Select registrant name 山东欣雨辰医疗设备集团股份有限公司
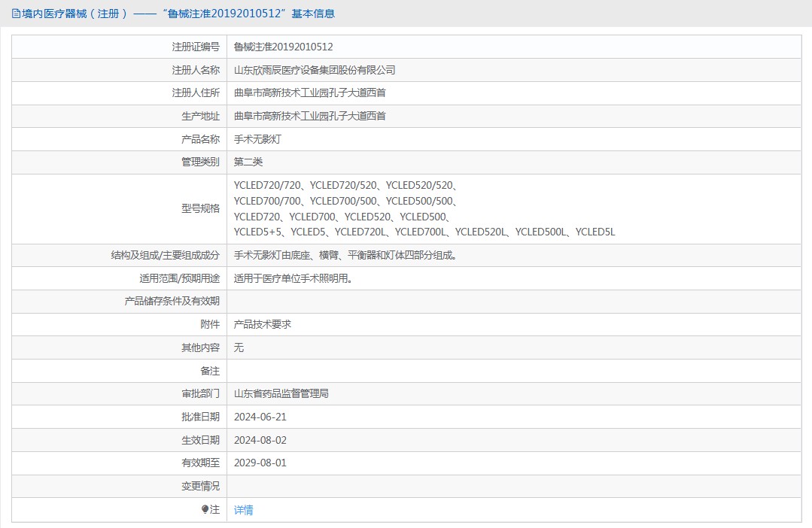Screen dimensions: 812x528 tap(315, 70)
